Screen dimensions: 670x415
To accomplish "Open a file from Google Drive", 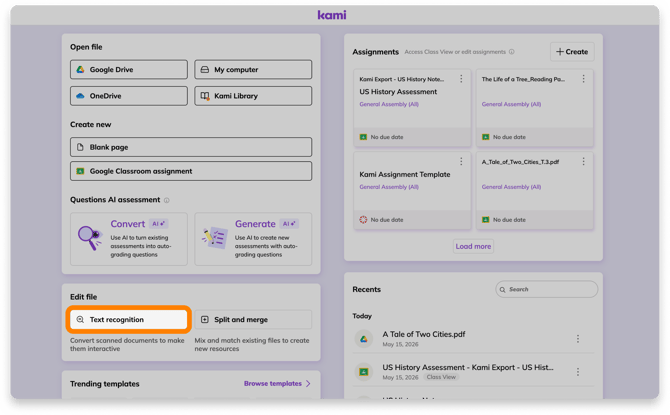I will 129,69.
